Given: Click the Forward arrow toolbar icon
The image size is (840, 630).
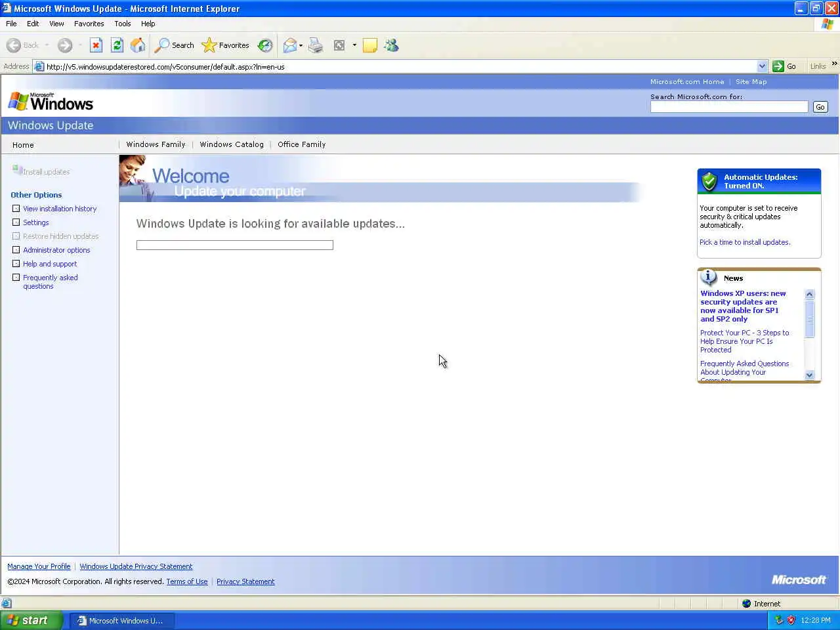Looking at the screenshot, I should [64, 45].
